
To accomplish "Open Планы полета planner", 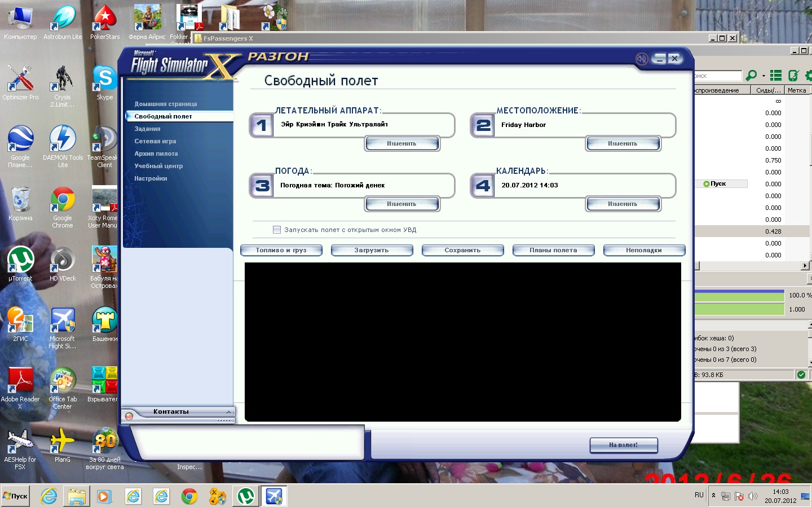I will coord(553,250).
